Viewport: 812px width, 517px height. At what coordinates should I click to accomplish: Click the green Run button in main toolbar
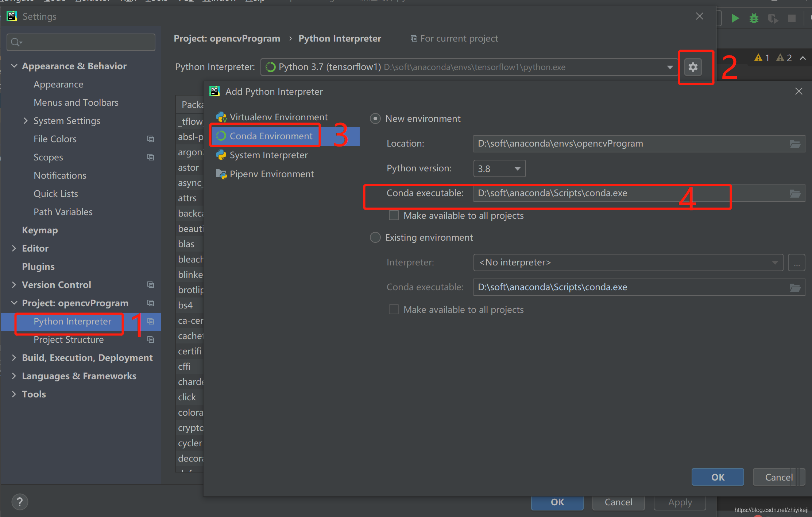735,18
